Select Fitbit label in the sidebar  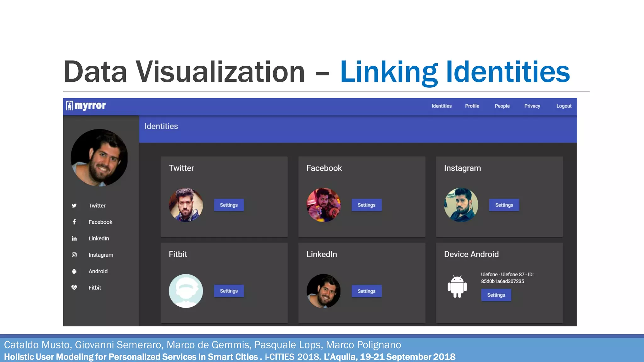(95, 288)
